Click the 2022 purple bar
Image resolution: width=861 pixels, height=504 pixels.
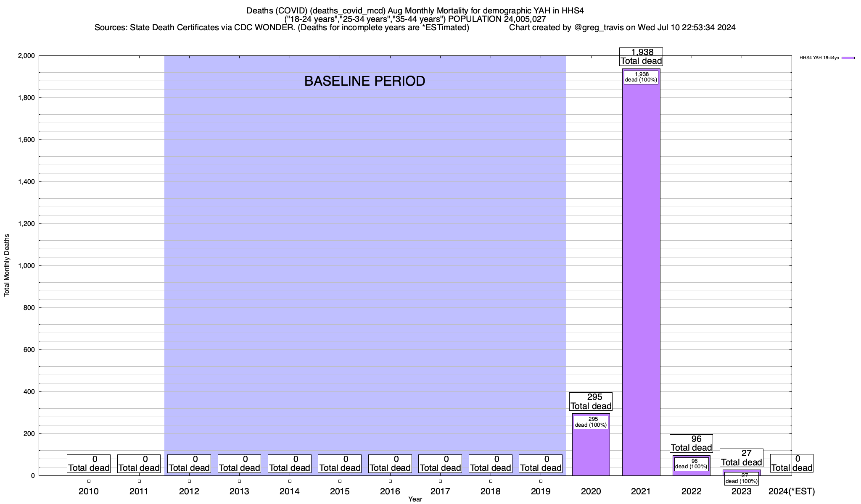[x=691, y=473]
